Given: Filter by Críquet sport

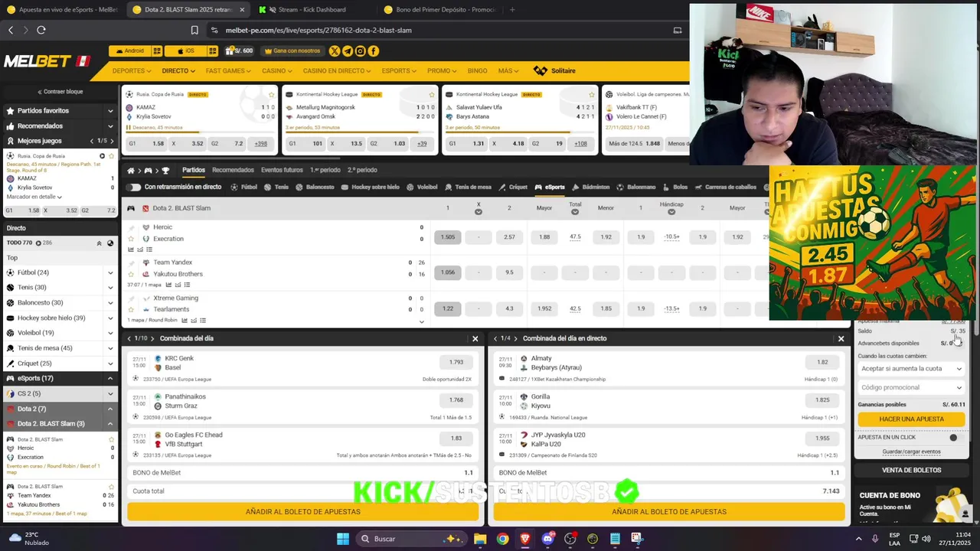Looking at the screenshot, I should click(513, 187).
